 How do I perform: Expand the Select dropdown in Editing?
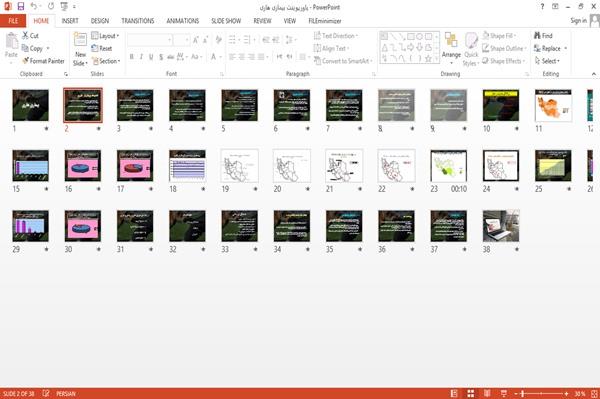[x=547, y=61]
